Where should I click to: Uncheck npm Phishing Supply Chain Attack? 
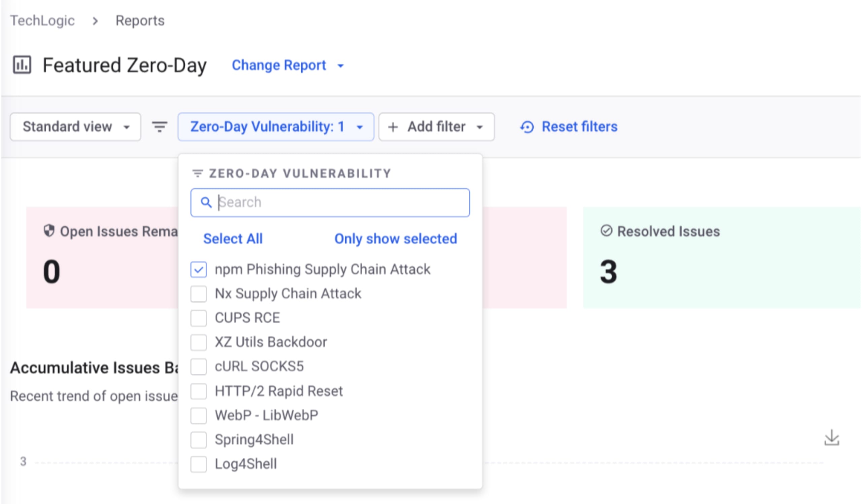pyautogui.click(x=198, y=269)
